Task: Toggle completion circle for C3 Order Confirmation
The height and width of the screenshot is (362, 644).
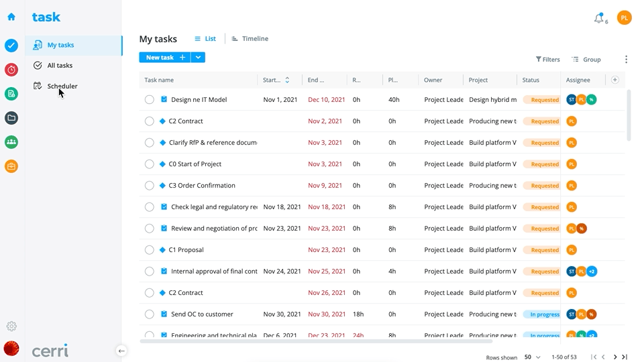Action: tap(150, 185)
